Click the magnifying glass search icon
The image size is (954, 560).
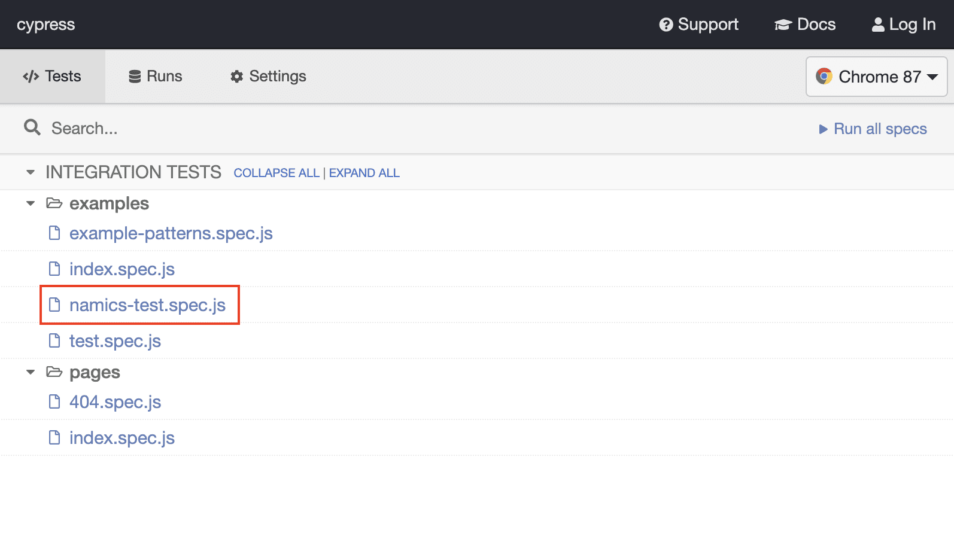(32, 127)
